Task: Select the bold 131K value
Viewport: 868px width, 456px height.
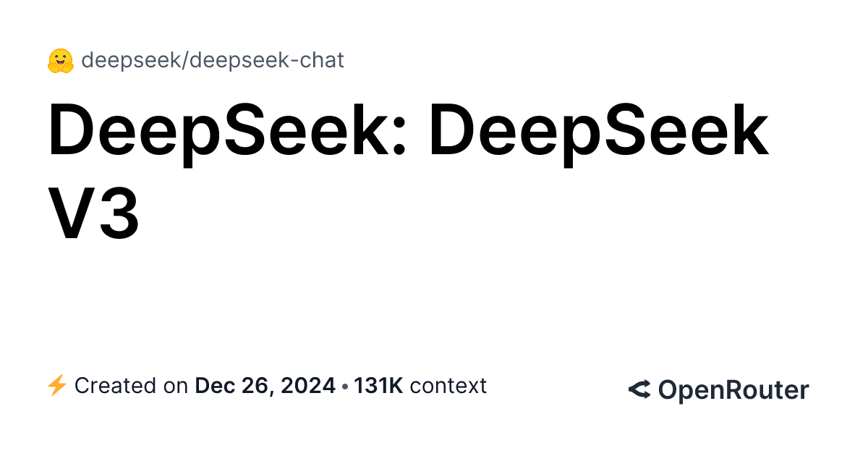Action: click(x=378, y=386)
